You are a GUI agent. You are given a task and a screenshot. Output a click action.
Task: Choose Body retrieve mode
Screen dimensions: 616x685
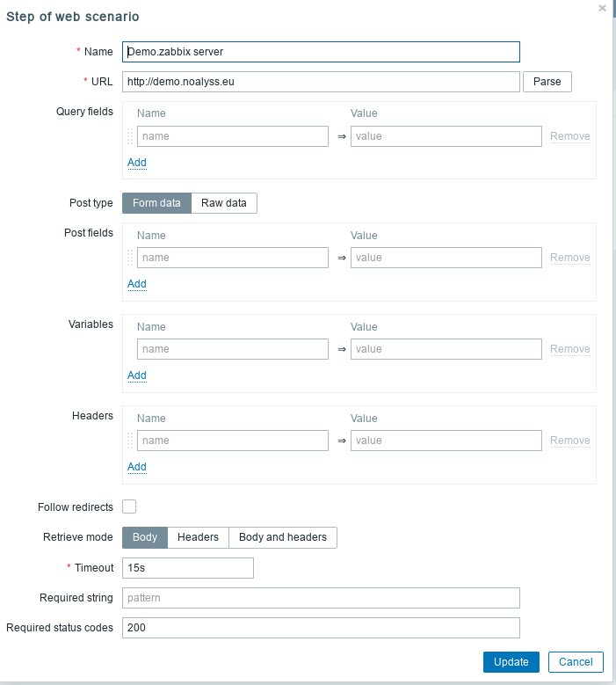[145, 537]
